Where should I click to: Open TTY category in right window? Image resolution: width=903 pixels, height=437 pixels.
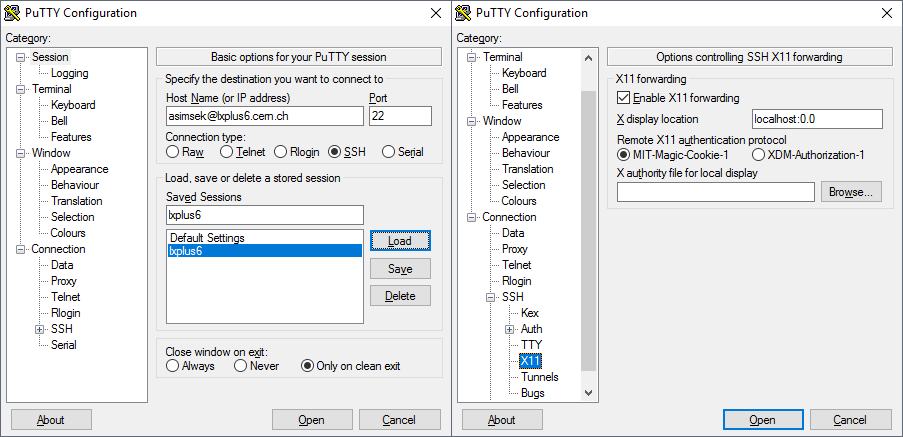pos(531,345)
